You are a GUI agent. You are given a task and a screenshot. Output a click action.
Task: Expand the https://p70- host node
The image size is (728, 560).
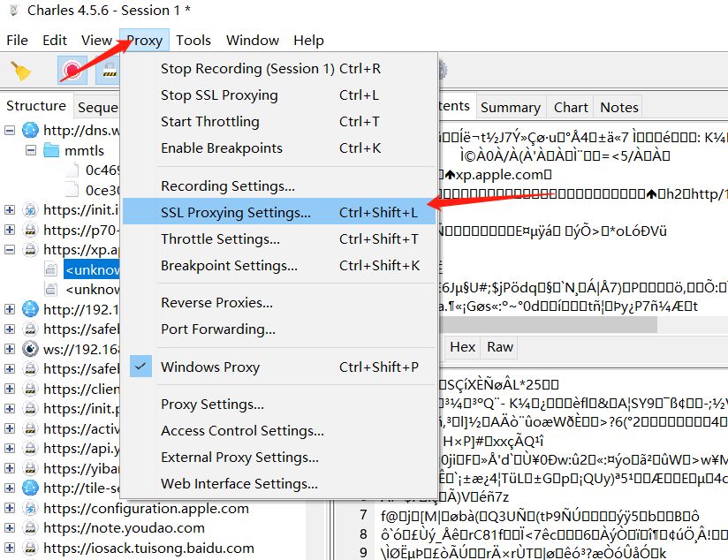10,230
